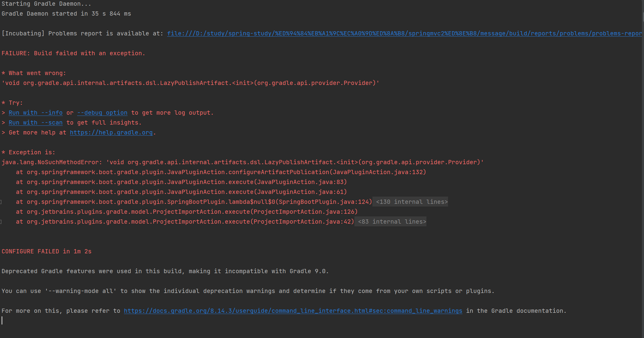Click the 'Gradle Daemon started' output line

pos(66,14)
